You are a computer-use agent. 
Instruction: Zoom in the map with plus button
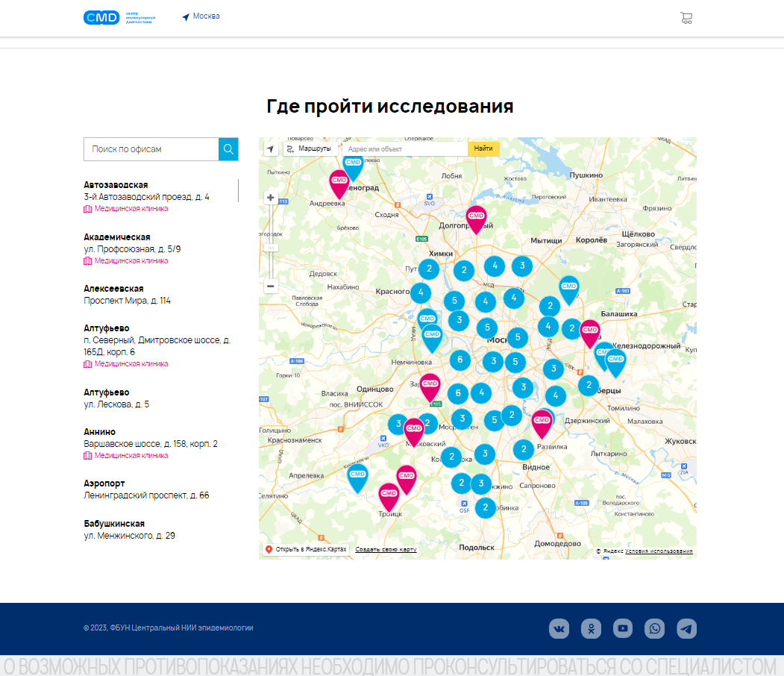[271, 198]
